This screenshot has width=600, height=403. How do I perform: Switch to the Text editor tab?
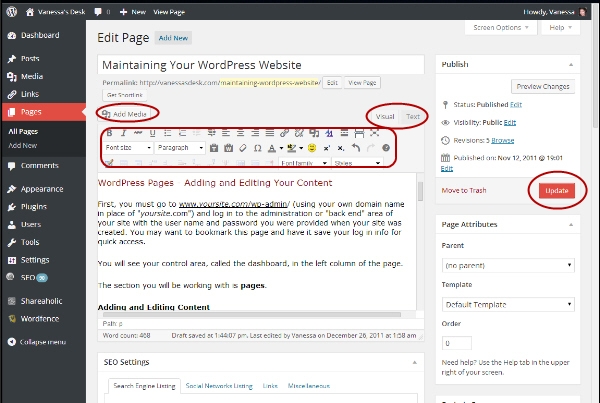coord(412,116)
